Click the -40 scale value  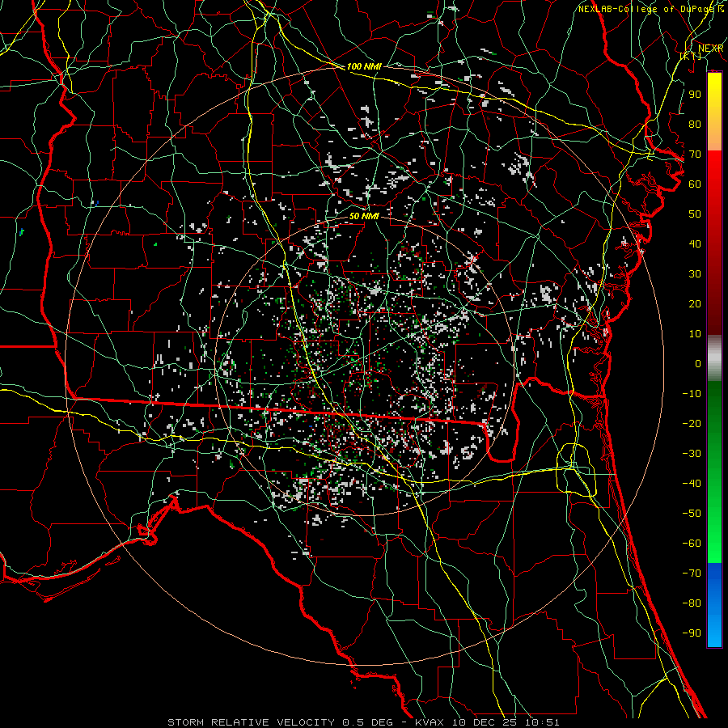tap(692, 484)
